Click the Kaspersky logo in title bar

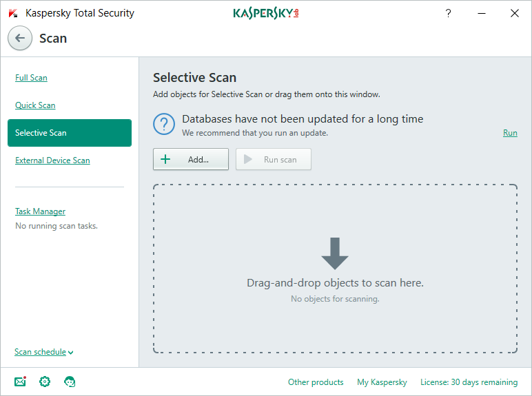point(266,13)
